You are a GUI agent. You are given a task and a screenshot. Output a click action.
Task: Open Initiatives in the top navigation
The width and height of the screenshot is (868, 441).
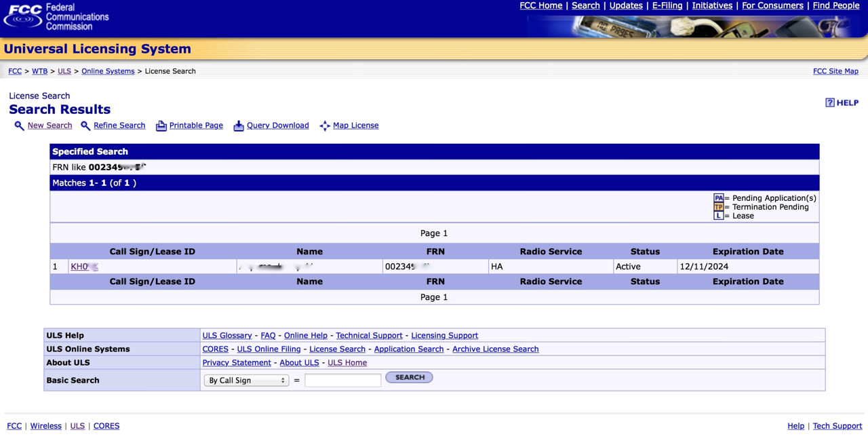(712, 5)
